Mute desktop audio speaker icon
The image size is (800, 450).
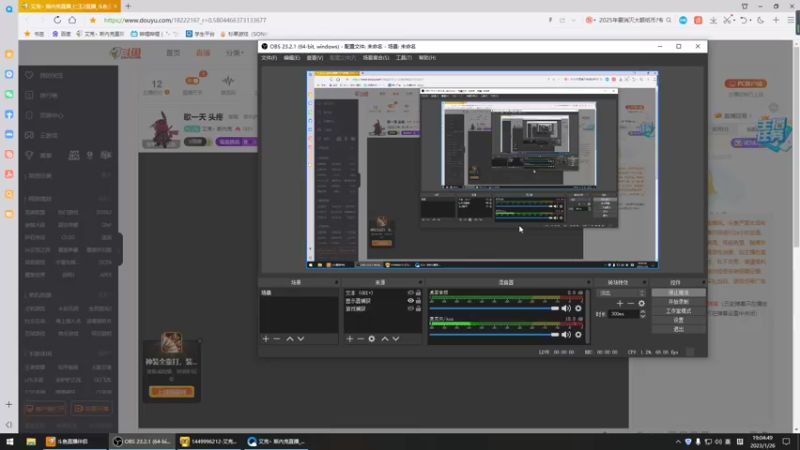click(x=566, y=308)
